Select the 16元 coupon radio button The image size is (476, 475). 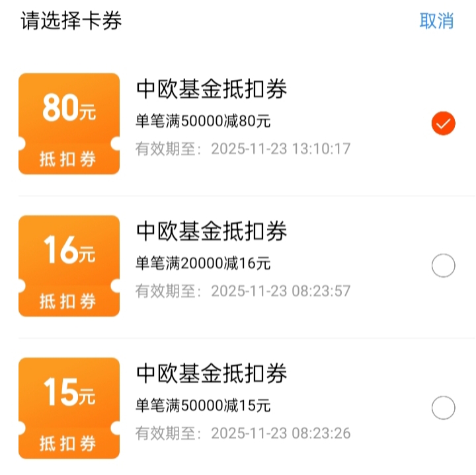[443, 266]
